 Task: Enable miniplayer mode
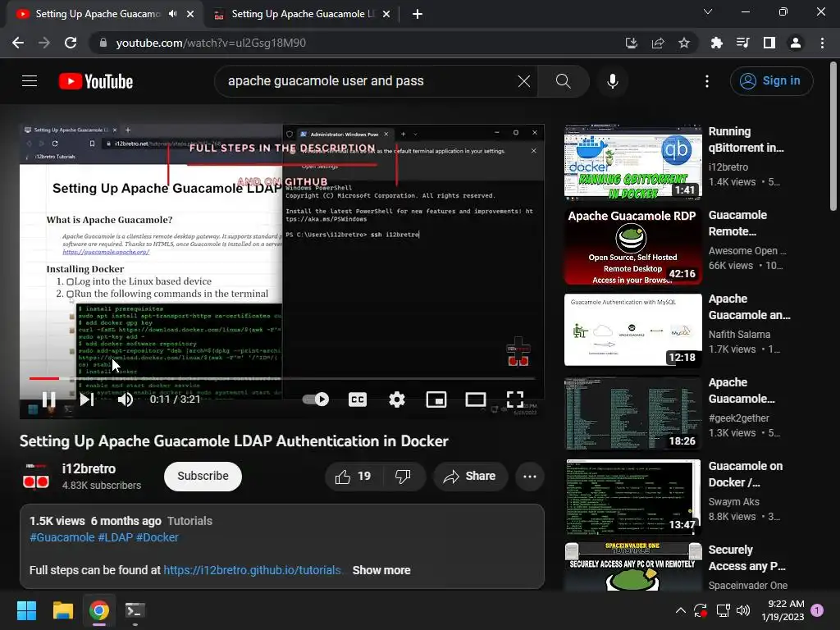(436, 399)
